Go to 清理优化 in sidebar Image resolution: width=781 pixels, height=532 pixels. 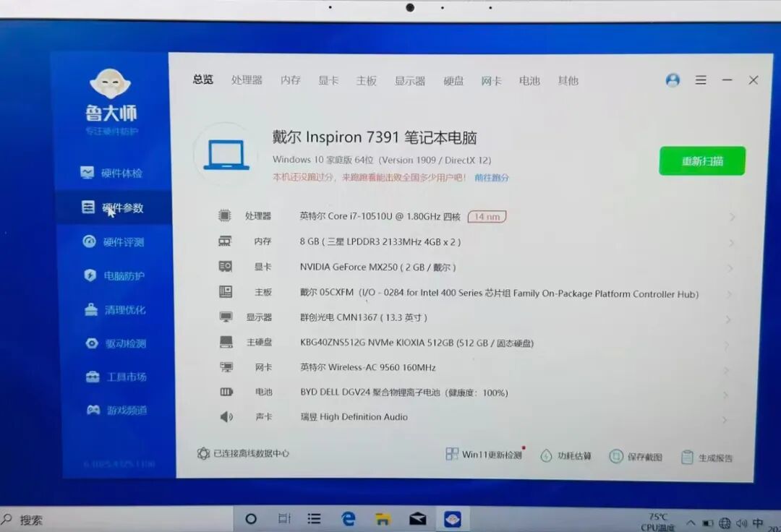pos(115,310)
